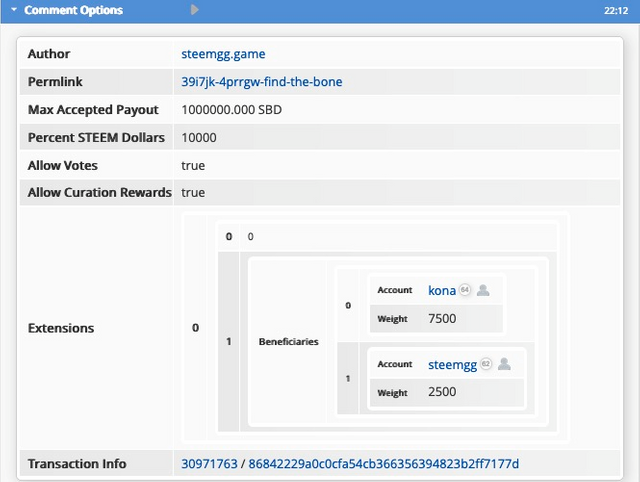
Task: Click the gray play triangle in header
Action: 195,9
